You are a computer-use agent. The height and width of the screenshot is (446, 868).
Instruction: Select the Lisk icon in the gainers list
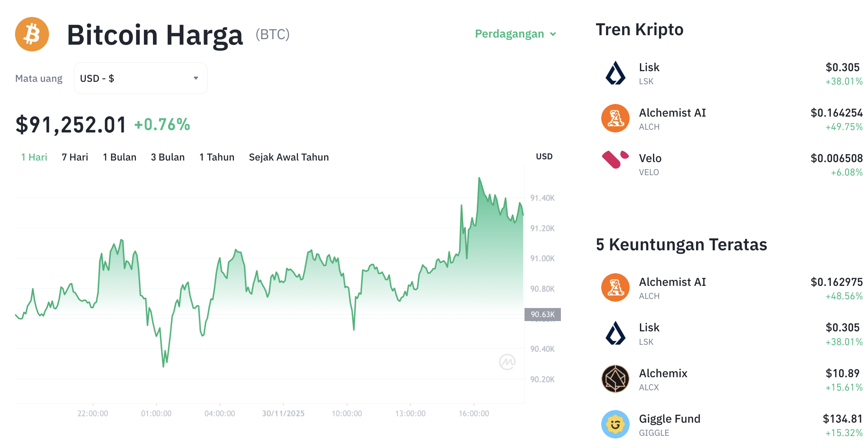click(615, 333)
